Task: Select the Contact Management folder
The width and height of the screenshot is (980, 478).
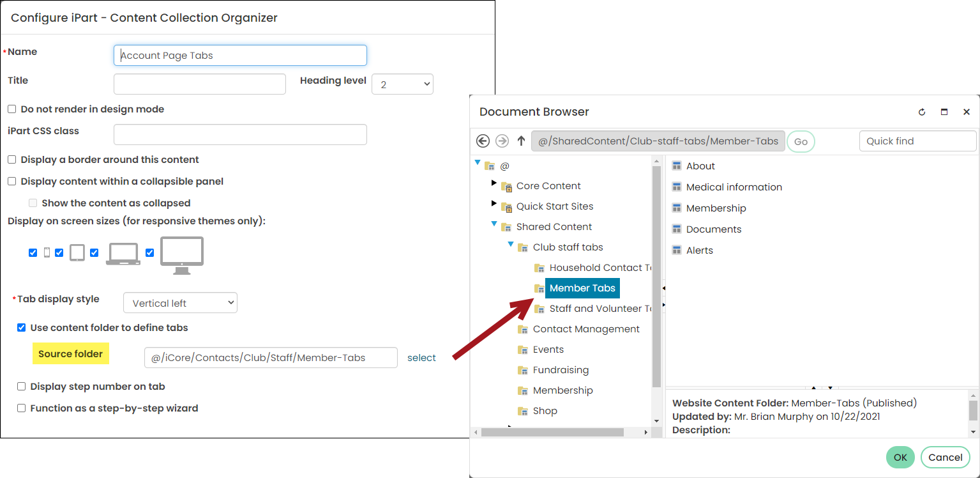Action: (586, 329)
